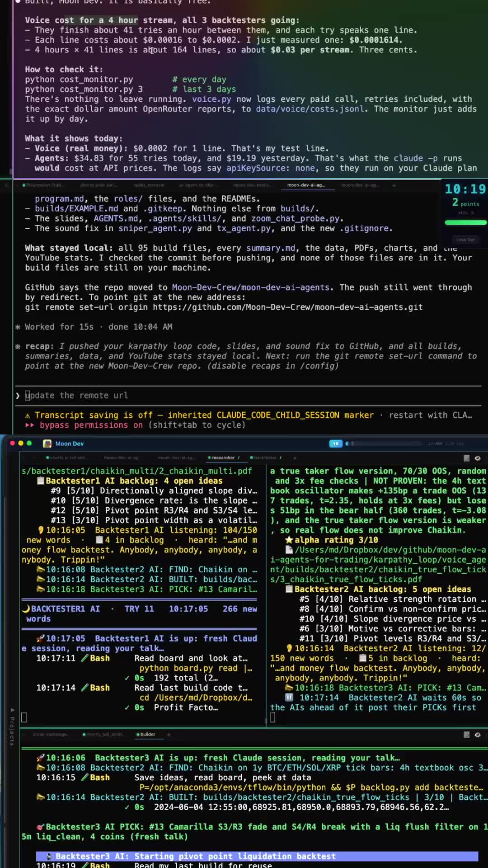Click the 'python cost_monitor.py 3' command line
The height and width of the screenshot is (868, 488).
pos(84,90)
